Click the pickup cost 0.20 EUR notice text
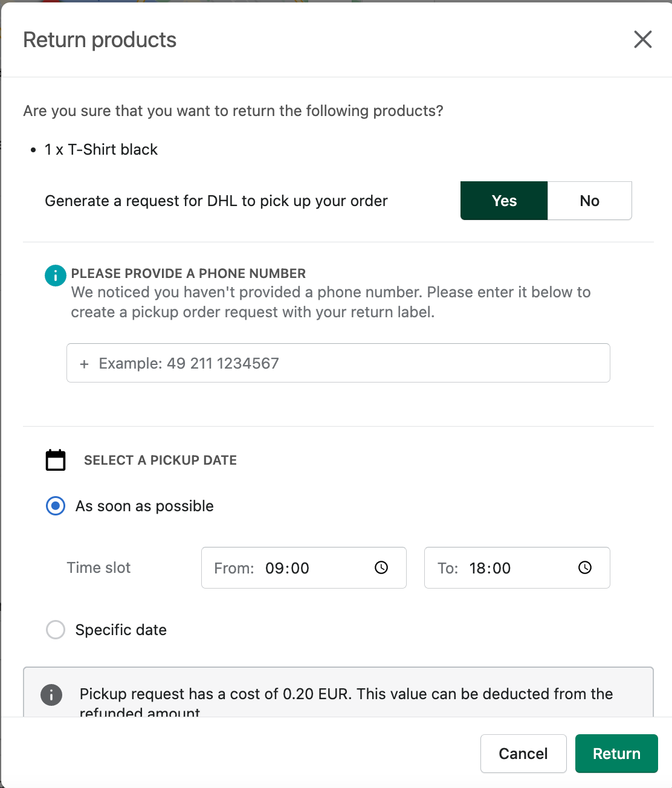The width and height of the screenshot is (672, 788). point(346,701)
